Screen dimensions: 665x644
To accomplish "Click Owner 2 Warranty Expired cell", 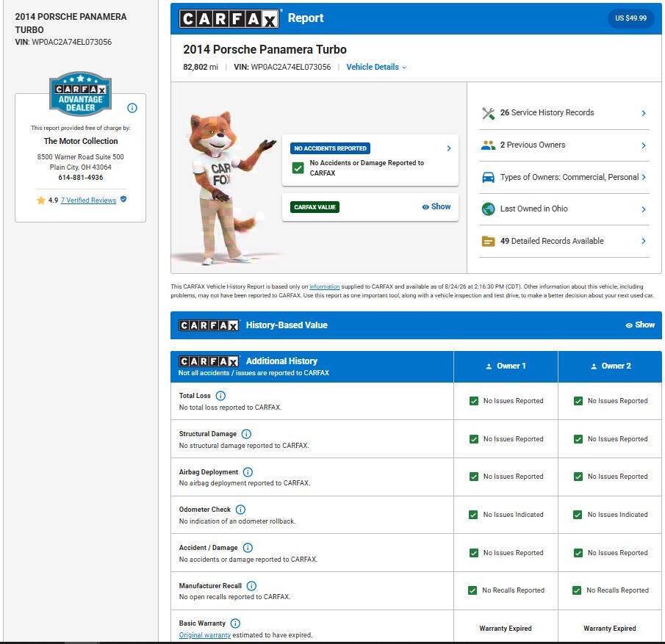I will click(610, 629).
